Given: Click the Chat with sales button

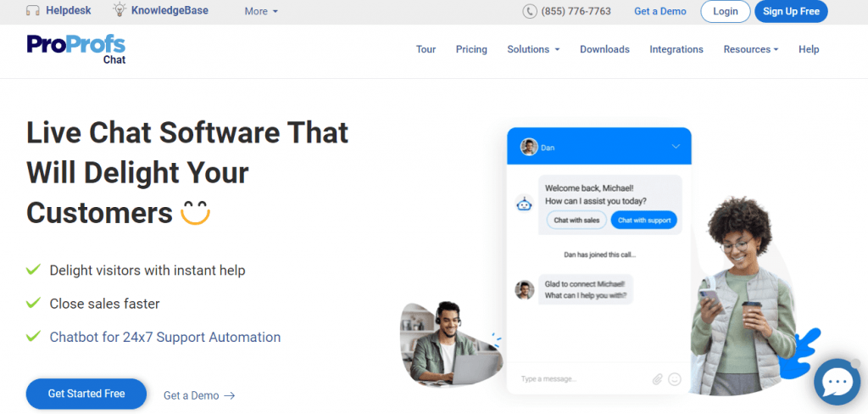Looking at the screenshot, I should click(576, 220).
